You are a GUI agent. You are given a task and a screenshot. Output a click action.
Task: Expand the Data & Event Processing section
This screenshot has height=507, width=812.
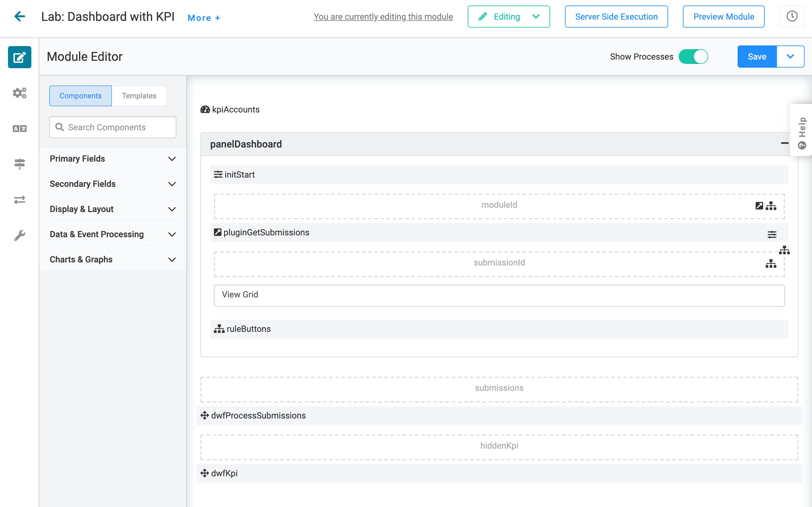[x=113, y=234]
